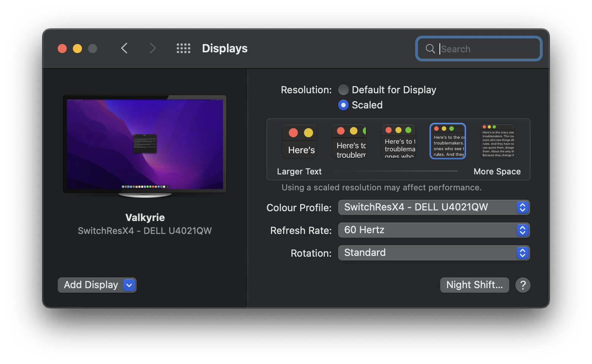
Task: Focus the Search field
Action: (479, 49)
